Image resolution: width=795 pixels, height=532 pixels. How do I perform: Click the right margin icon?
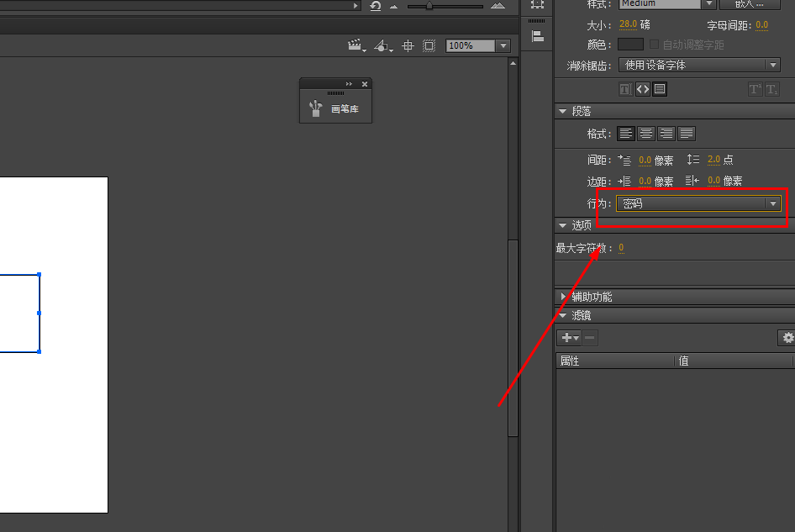692,181
